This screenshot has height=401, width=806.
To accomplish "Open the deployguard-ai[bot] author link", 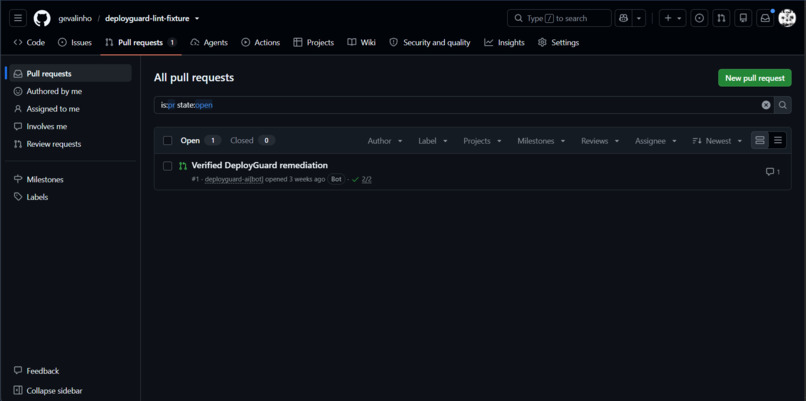I will click(x=234, y=179).
